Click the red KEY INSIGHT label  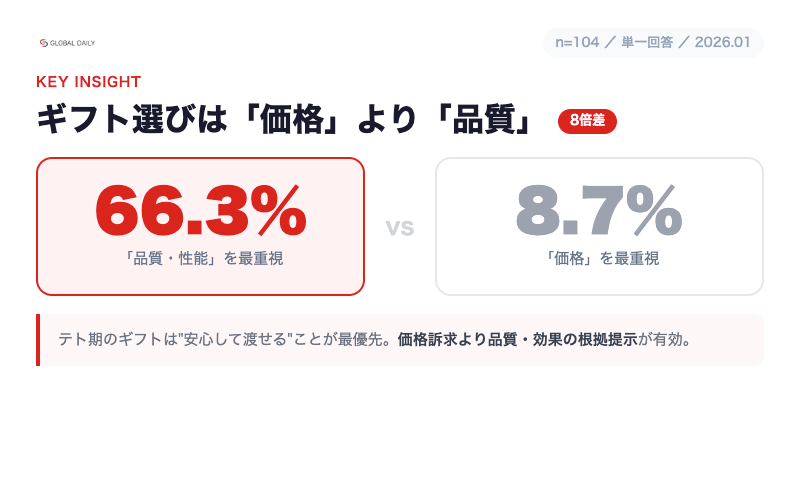[x=88, y=82]
